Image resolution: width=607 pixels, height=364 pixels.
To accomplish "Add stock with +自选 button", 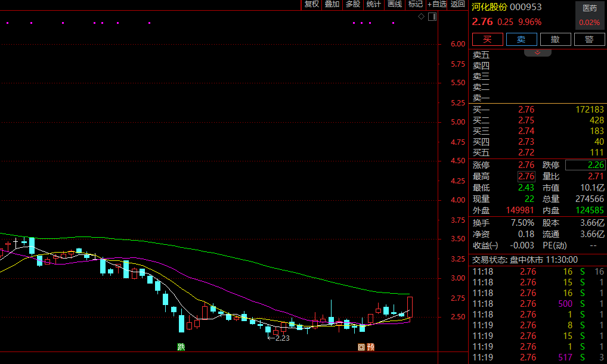I will (x=436, y=4).
